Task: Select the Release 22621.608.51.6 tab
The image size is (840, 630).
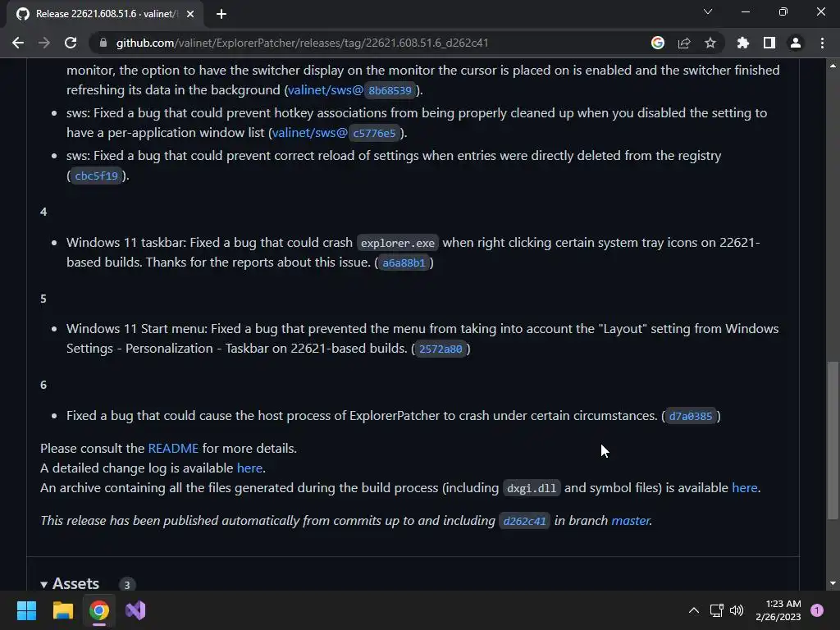Action: click(x=104, y=14)
